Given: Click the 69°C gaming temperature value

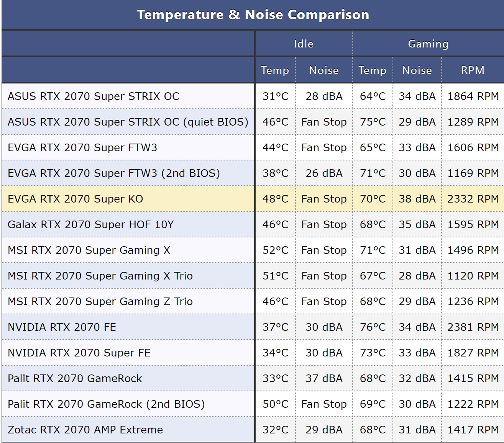Looking at the screenshot, I should pos(373,404).
